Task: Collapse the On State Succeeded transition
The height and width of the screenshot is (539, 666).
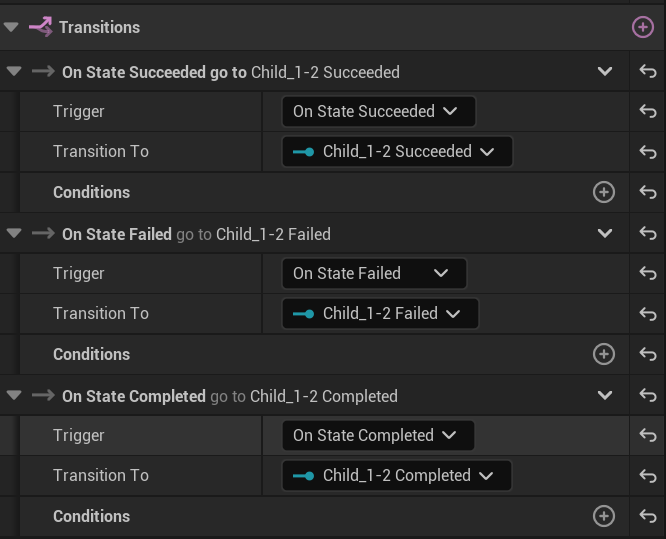Action: click(x=14, y=72)
